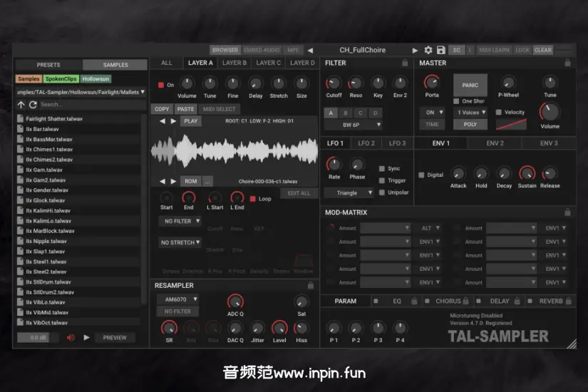Image resolution: width=588 pixels, height=392 pixels.
Task: Open the 1 Voices dropdown
Action: [x=470, y=112]
